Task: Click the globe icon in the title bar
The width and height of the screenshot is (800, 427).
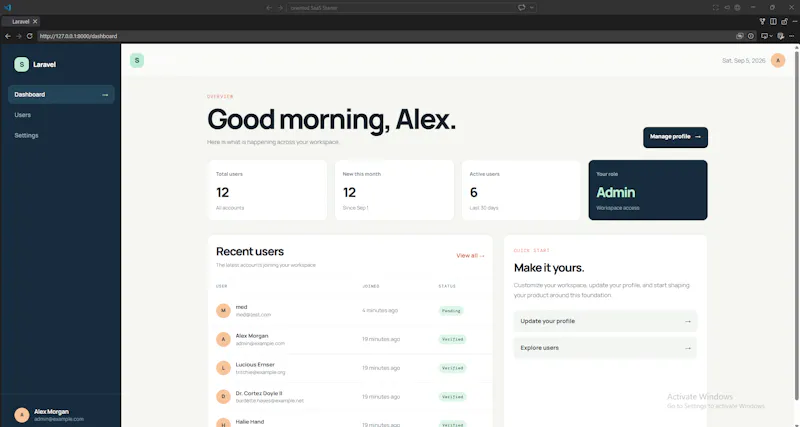Action: point(737,8)
